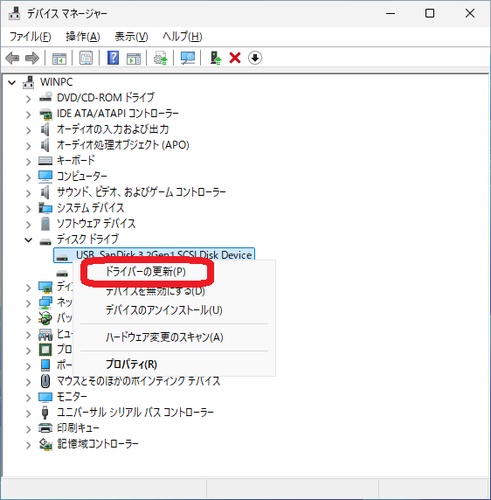Viewport: 491px width, 500px height.
Task: Click the disable device down-arrow icon
Action: (x=255, y=58)
